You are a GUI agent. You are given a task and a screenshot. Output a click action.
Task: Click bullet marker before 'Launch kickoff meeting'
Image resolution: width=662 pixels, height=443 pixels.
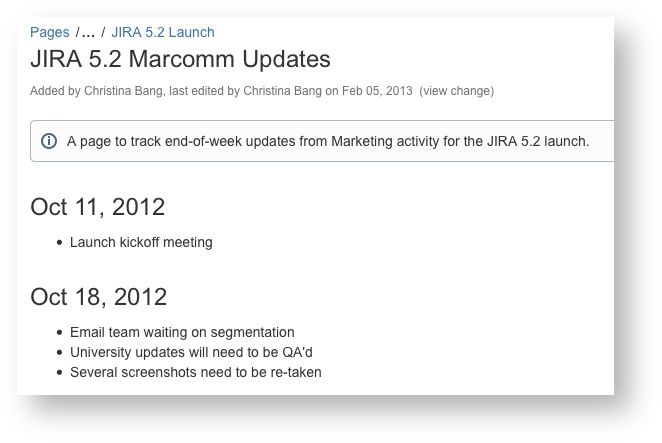pos(60,242)
